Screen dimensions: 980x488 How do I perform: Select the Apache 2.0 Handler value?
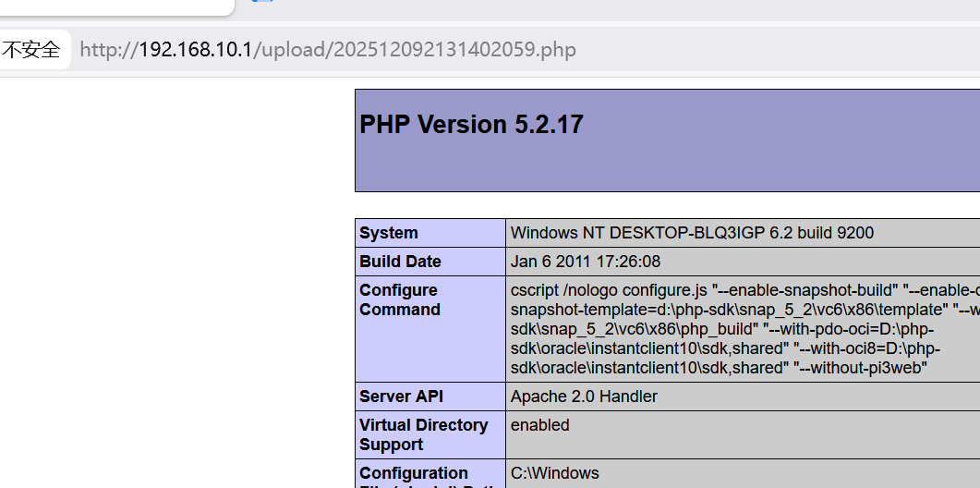point(584,396)
